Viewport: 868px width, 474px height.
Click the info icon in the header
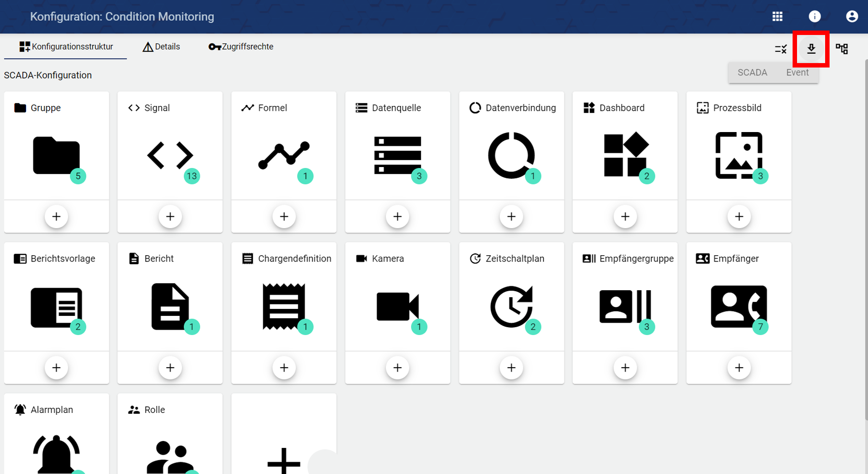point(814,16)
